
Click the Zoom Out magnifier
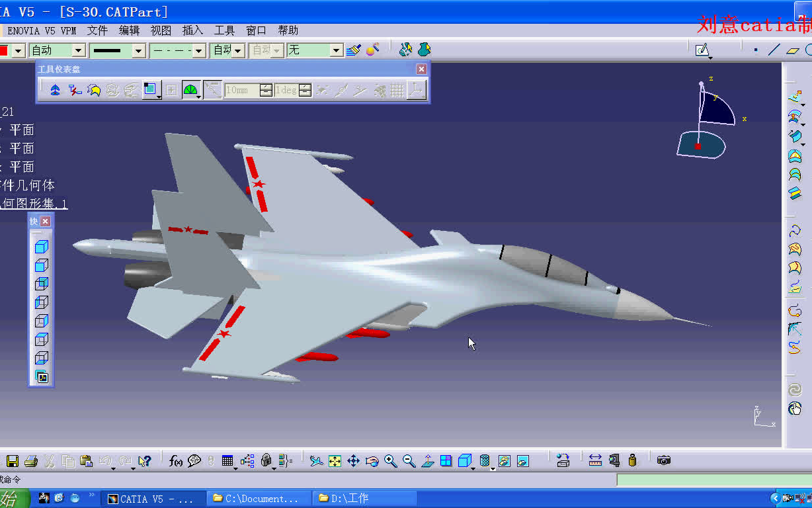point(409,460)
